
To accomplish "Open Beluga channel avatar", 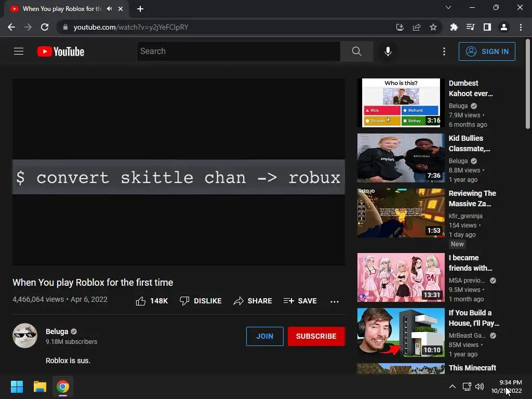I will pos(25,336).
